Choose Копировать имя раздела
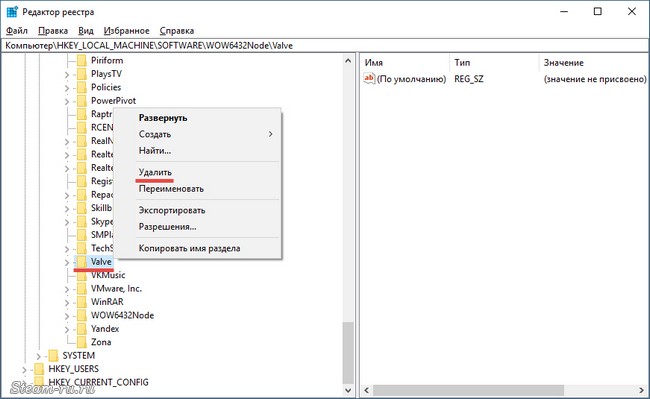Screen dimensions: 650x399 pyautogui.click(x=198, y=249)
